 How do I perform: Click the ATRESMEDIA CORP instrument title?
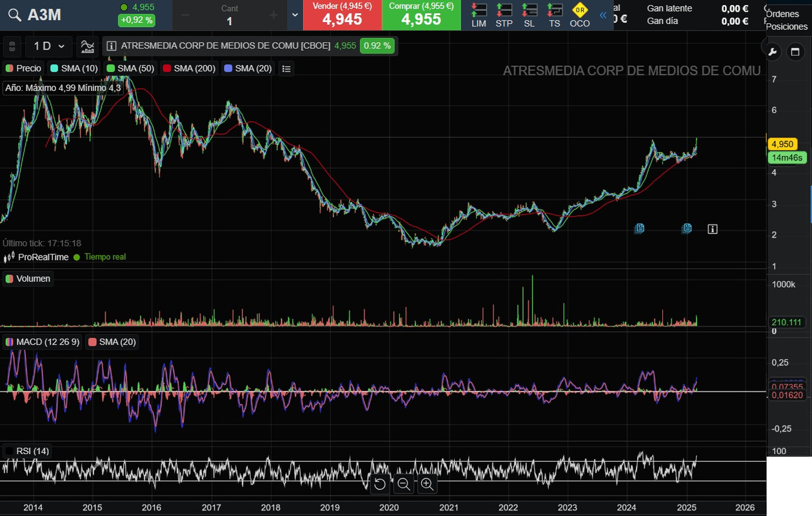(226, 46)
